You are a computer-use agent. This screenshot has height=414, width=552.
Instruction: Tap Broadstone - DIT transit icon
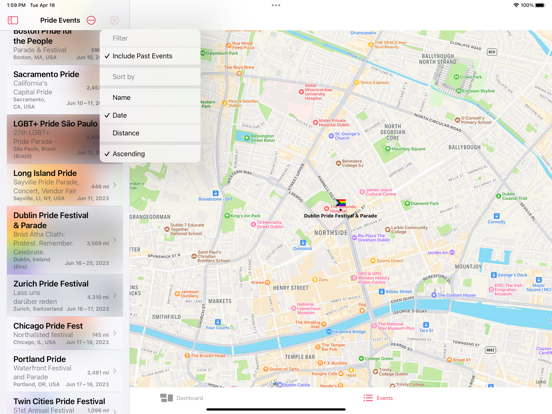[x=215, y=193]
